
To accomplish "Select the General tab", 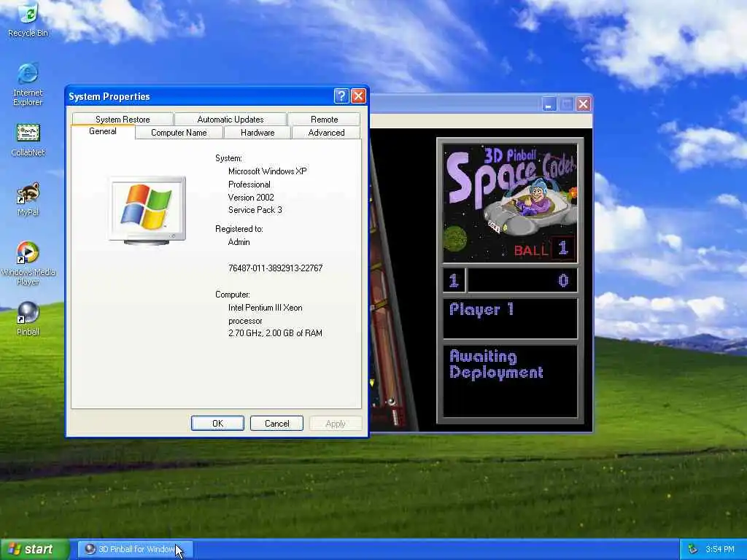I will click(x=103, y=131).
